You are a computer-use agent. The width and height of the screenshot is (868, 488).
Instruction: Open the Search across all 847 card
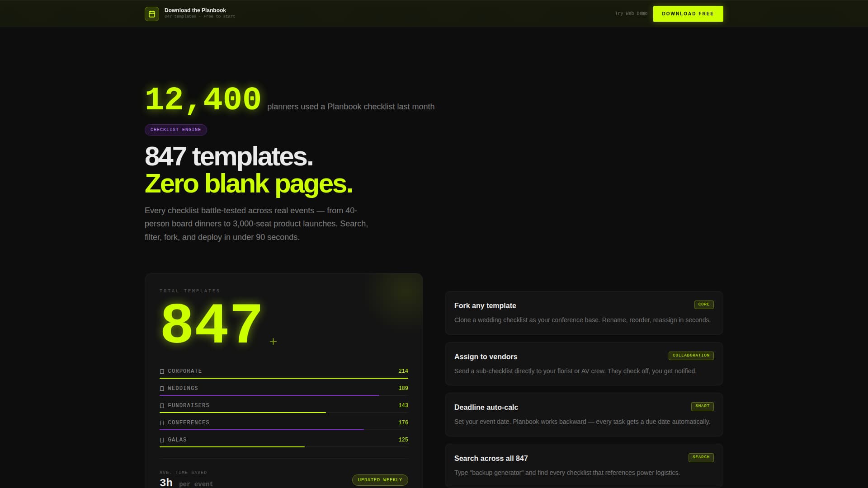click(584, 465)
